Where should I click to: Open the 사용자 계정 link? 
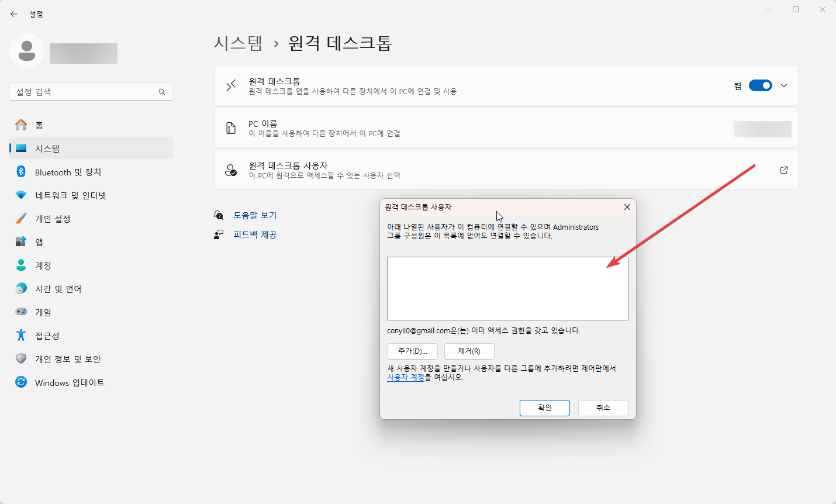tap(406, 378)
